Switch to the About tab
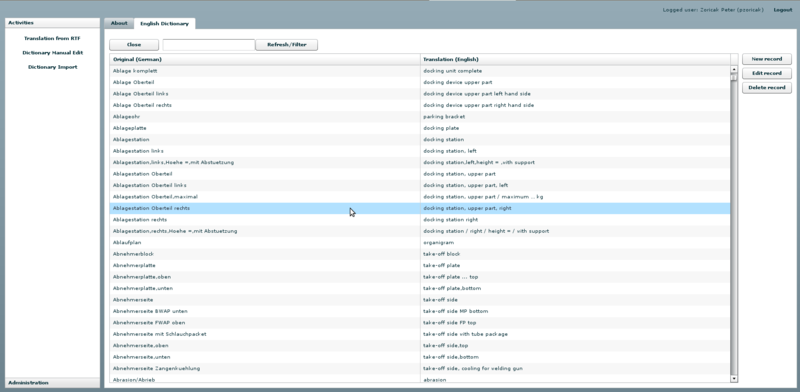The image size is (800, 392). [119, 23]
